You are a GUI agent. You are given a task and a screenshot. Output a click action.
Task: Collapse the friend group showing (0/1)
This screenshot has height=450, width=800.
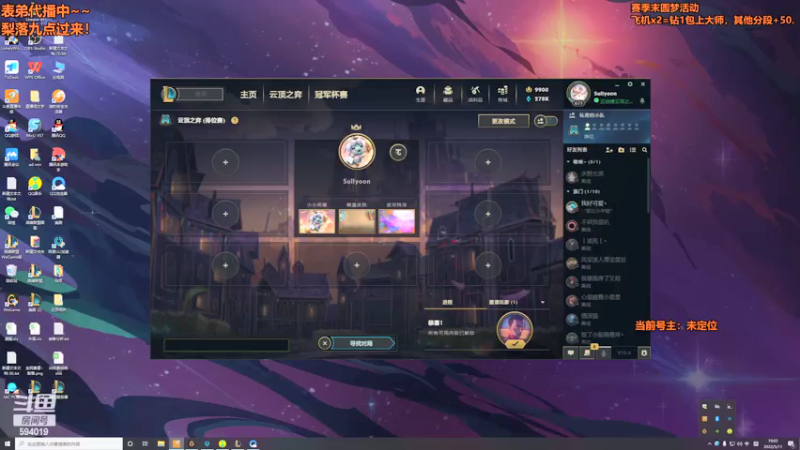pos(568,162)
